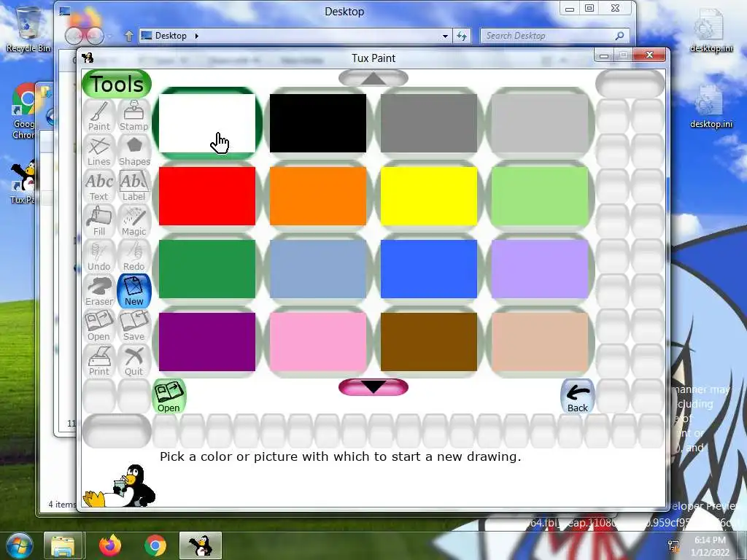Choose the Lines tool
This screenshot has width=747, height=560.
(99, 152)
